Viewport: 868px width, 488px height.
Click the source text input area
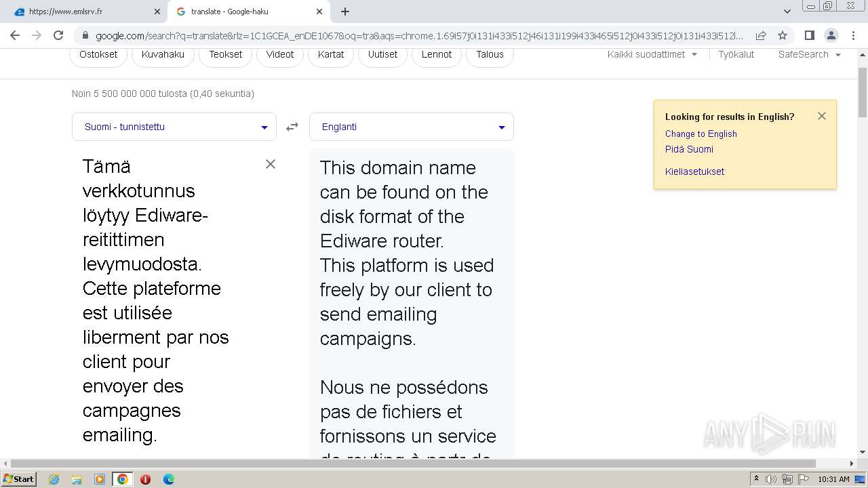tap(156, 300)
